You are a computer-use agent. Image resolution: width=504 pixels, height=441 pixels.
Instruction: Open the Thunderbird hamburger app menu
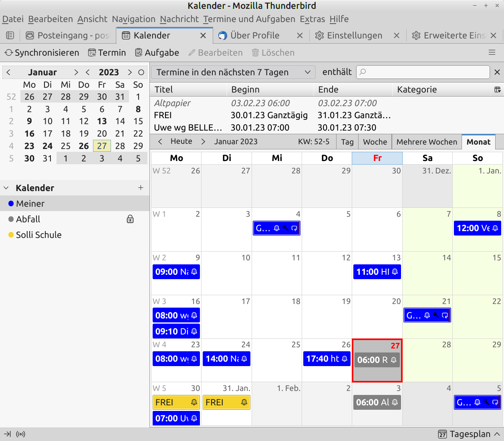[x=492, y=53]
